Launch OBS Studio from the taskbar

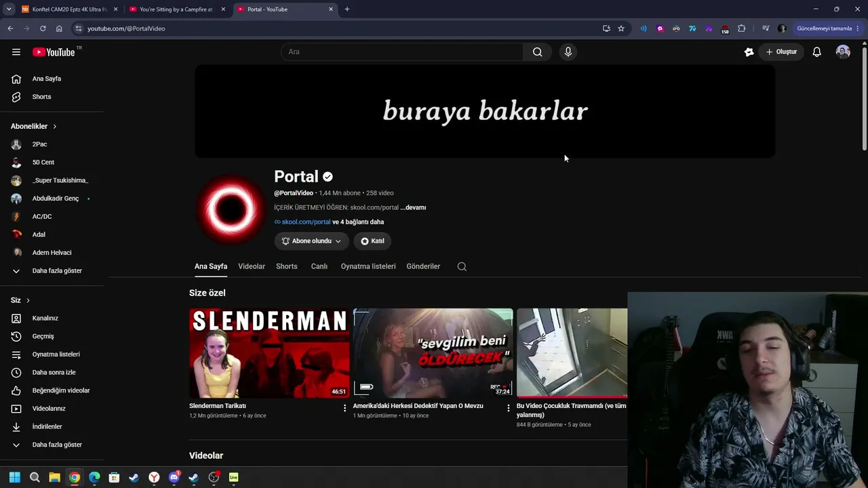pyautogui.click(x=214, y=477)
